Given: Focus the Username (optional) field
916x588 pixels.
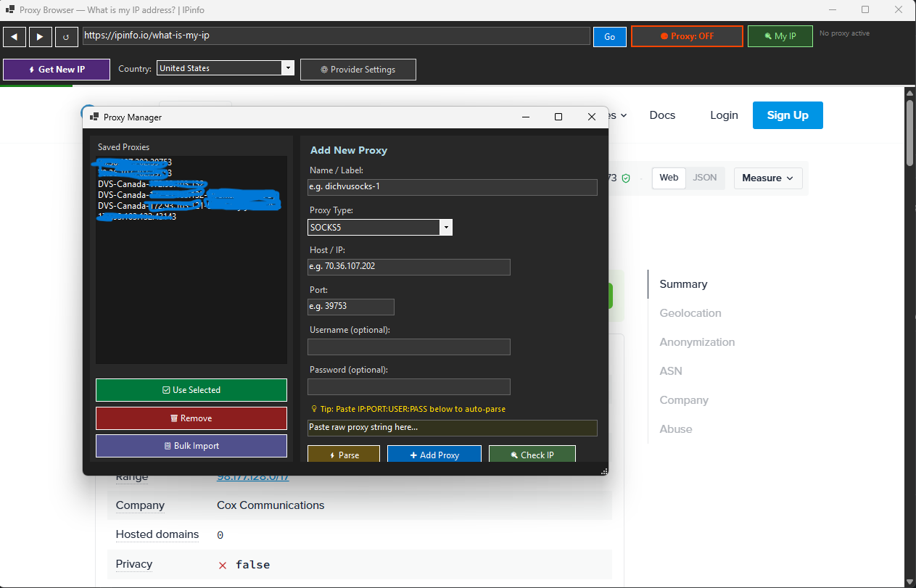Looking at the screenshot, I should pos(409,347).
